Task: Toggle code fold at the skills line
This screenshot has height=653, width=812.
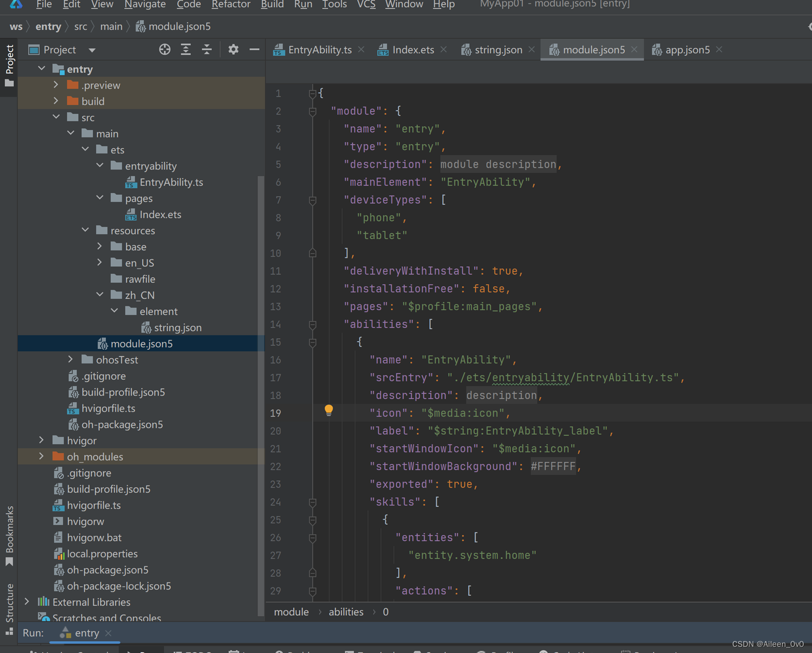Action: pos(312,502)
